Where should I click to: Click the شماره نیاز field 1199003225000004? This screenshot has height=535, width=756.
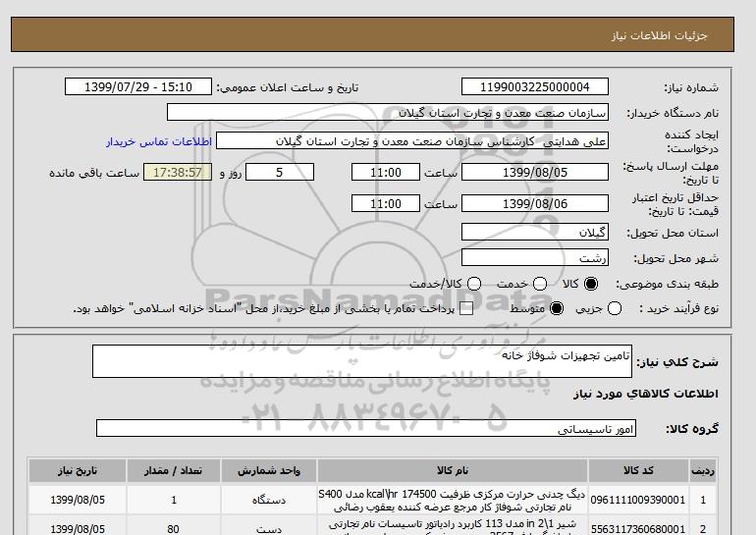[535, 86]
